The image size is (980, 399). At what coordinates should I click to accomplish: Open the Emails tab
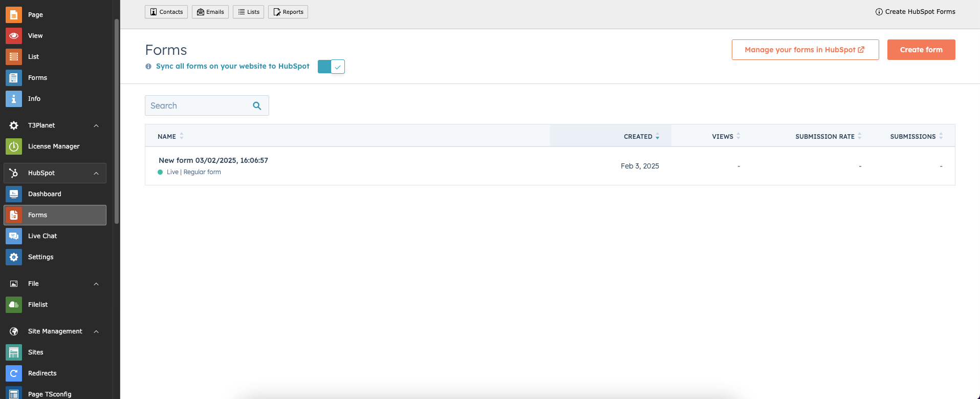(x=210, y=12)
